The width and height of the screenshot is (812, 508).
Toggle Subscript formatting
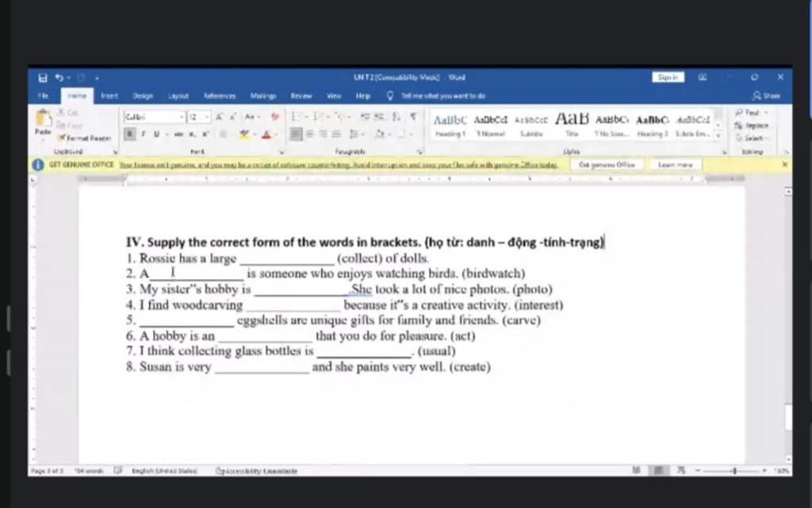(x=192, y=134)
